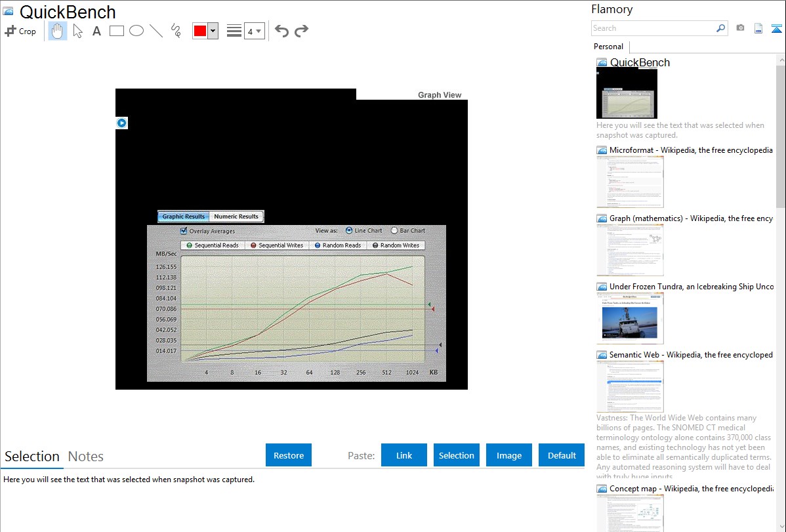Image resolution: width=786 pixels, height=532 pixels.
Task: Click the line thickness icon
Action: click(234, 31)
